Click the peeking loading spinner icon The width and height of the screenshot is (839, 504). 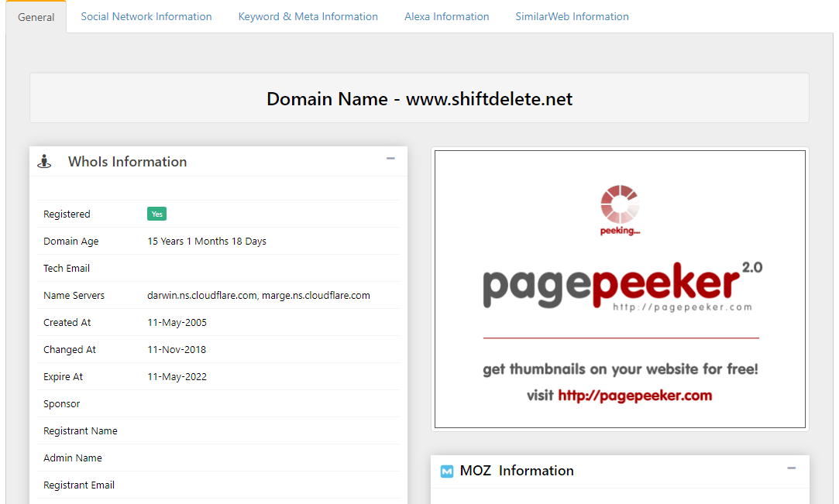click(x=620, y=204)
